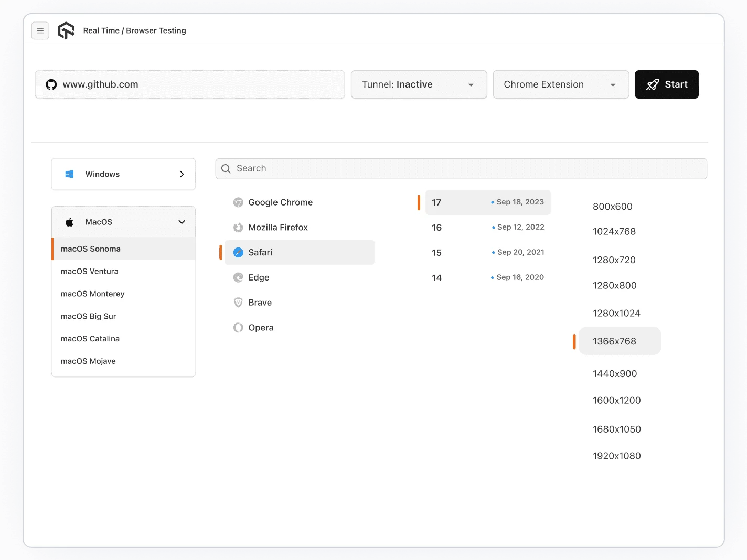Select the Mozilla Firefox browser icon
This screenshot has height=560, width=747.
238,228
